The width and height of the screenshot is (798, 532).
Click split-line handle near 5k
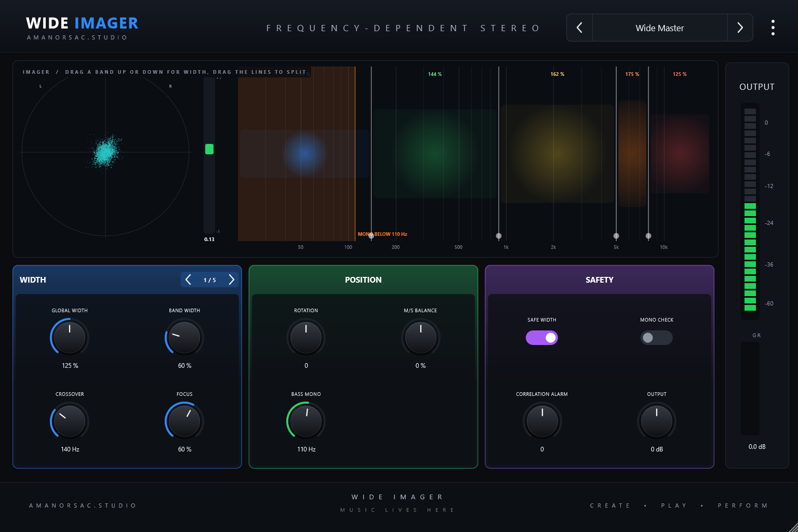616,236
